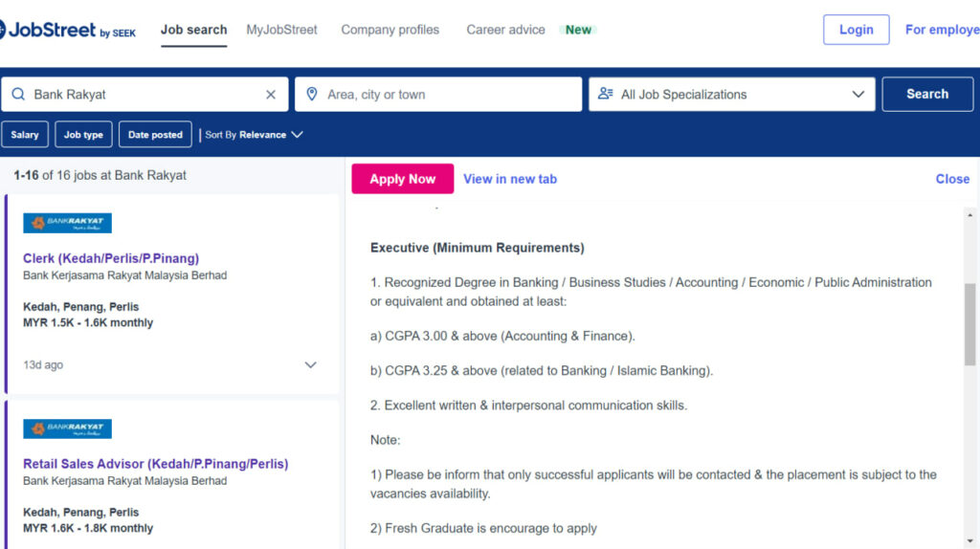This screenshot has height=549, width=980.
Task: Select the "MYR 1.6K - 1.8K monthly" text
Action: coord(88,528)
